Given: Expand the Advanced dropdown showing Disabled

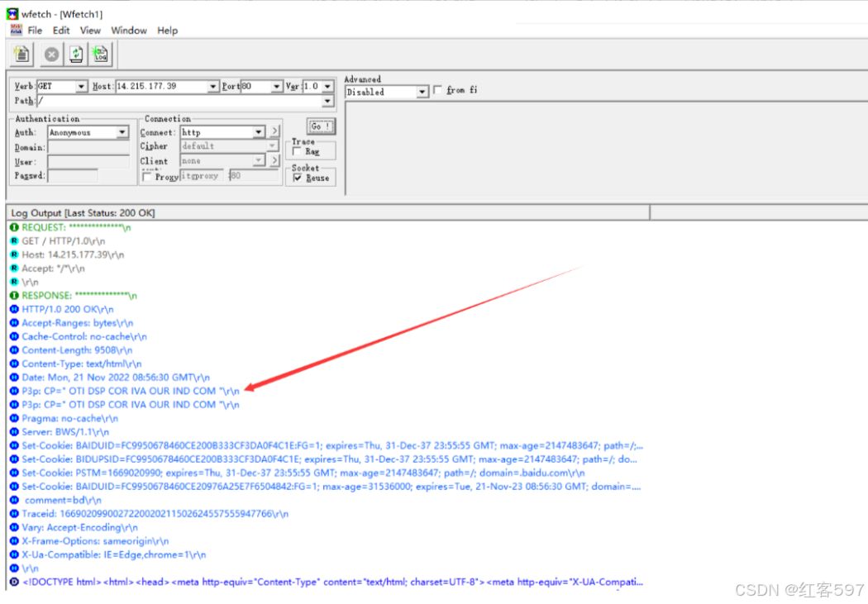Looking at the screenshot, I should click(x=422, y=92).
